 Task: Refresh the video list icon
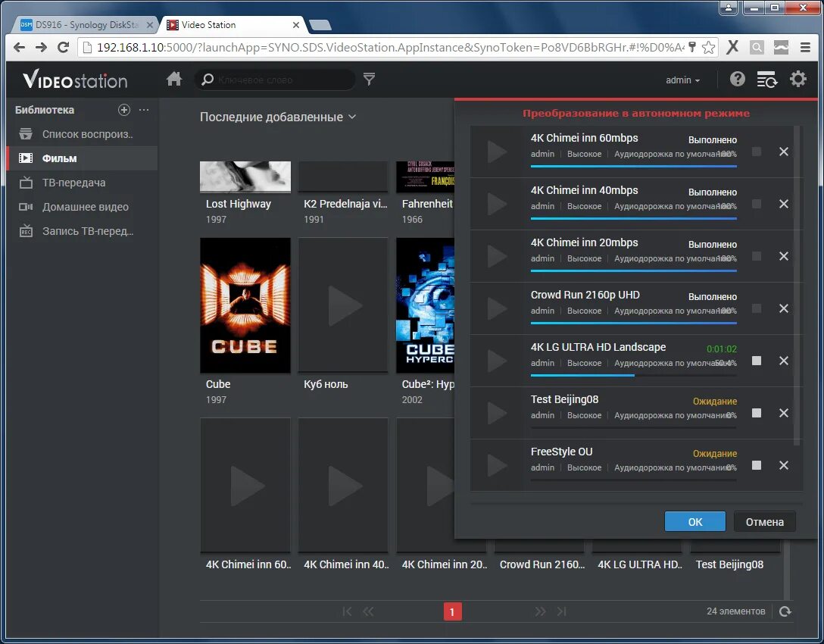tap(785, 611)
